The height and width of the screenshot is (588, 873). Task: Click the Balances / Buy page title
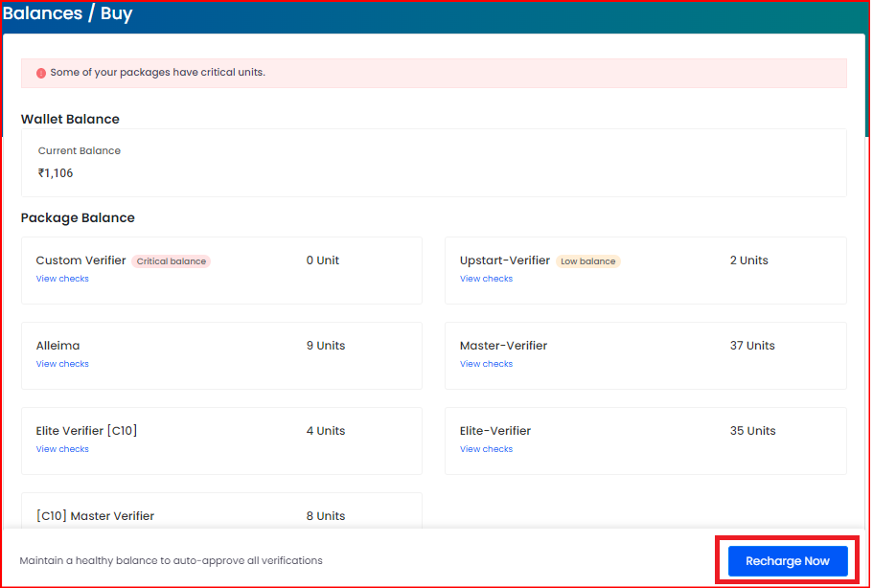(x=67, y=13)
